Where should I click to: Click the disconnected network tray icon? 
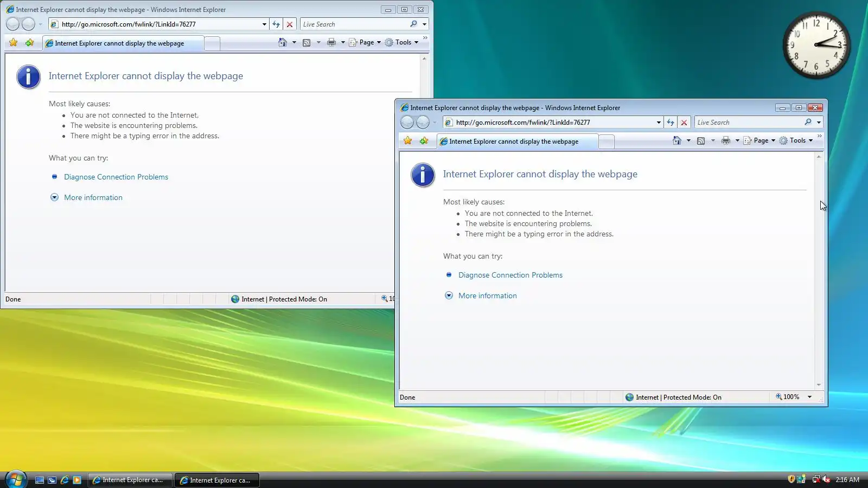(x=816, y=479)
